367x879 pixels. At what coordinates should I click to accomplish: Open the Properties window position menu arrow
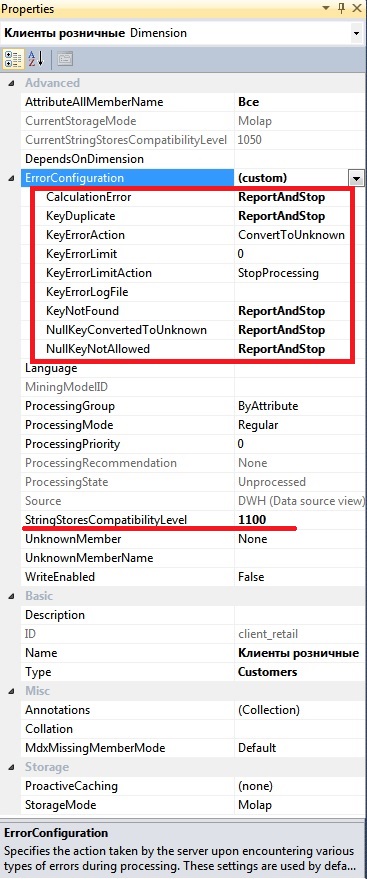pos(326,8)
